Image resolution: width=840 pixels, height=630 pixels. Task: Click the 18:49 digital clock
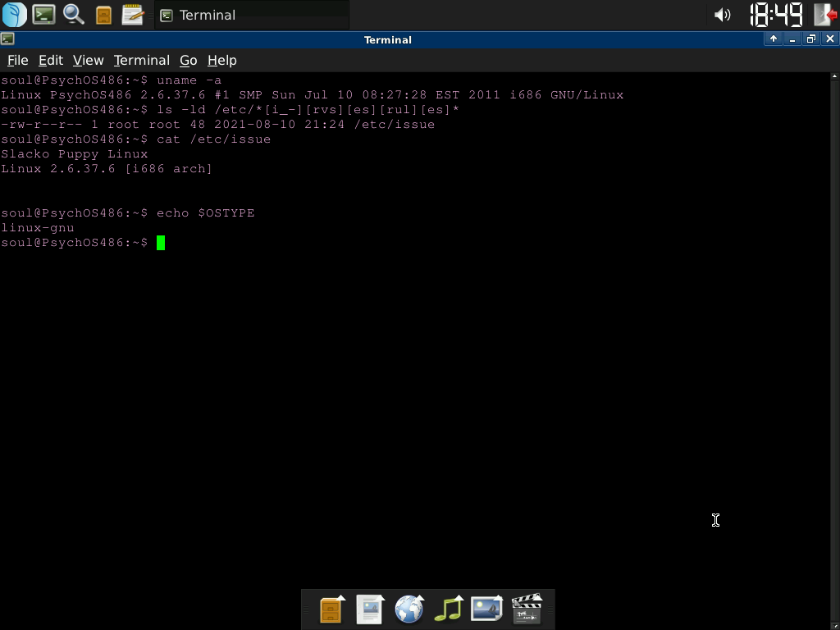click(776, 15)
